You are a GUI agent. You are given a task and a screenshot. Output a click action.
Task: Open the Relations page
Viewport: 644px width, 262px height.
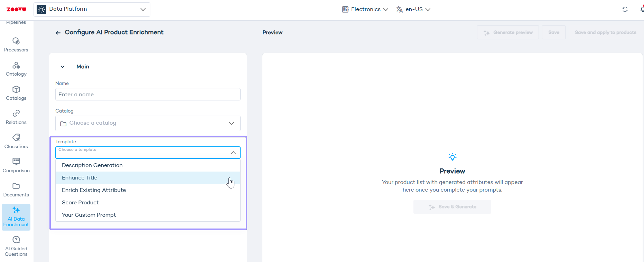[x=16, y=117]
